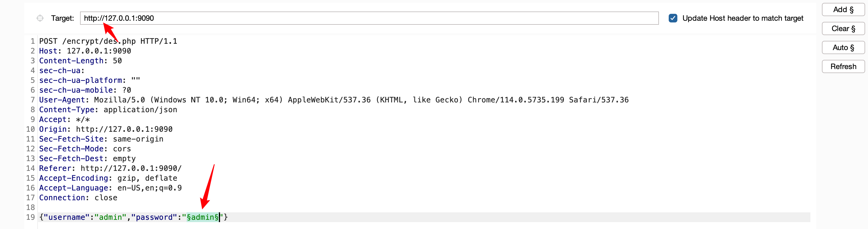Click the Origin header URL

pyautogui.click(x=124, y=129)
